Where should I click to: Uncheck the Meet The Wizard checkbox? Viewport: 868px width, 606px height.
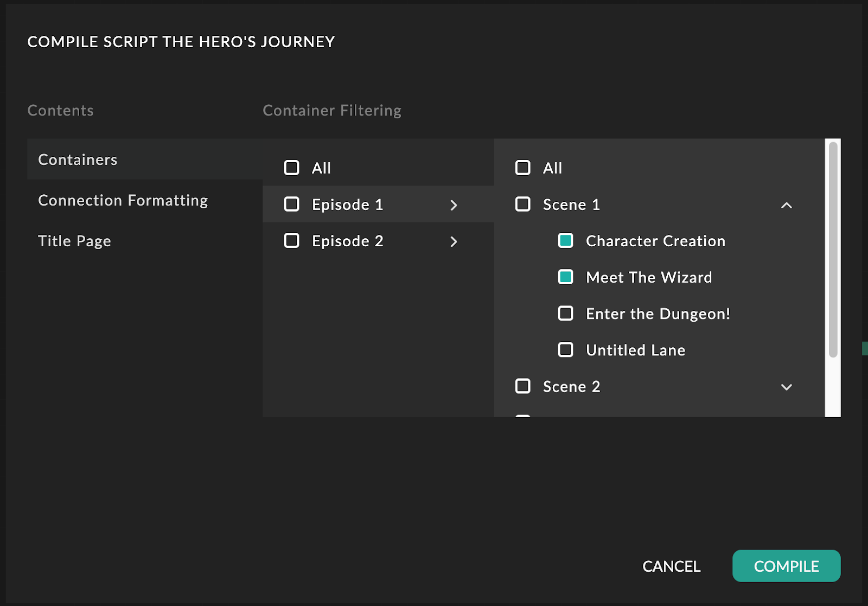click(566, 277)
